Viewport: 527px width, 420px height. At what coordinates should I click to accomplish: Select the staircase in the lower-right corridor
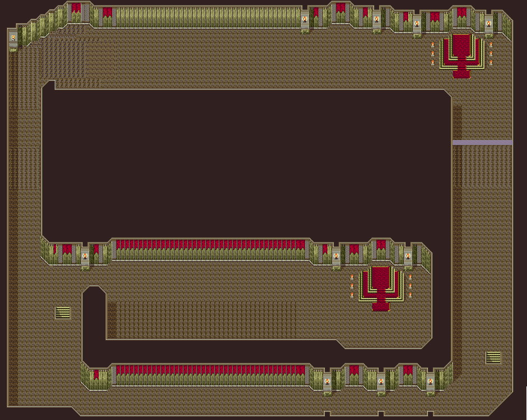[493, 357]
